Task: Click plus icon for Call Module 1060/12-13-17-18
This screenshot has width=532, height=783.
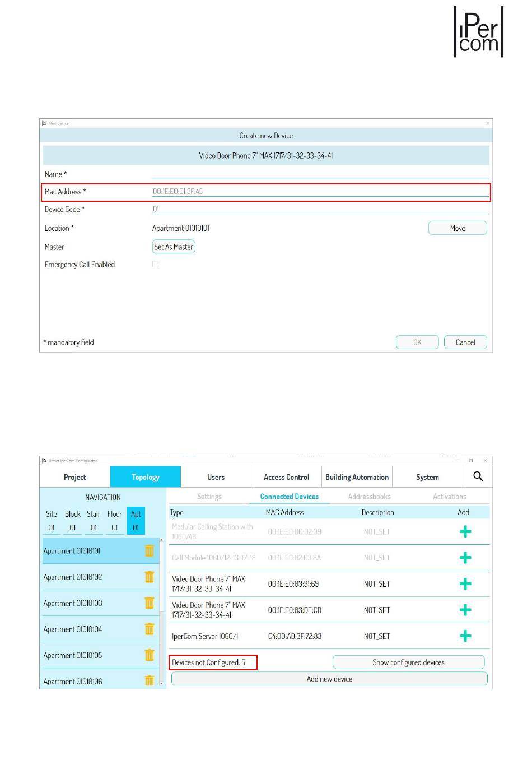Action: [x=465, y=558]
